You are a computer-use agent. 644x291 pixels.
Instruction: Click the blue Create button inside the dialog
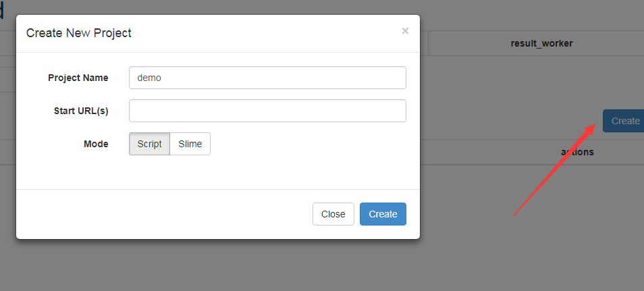tap(383, 214)
